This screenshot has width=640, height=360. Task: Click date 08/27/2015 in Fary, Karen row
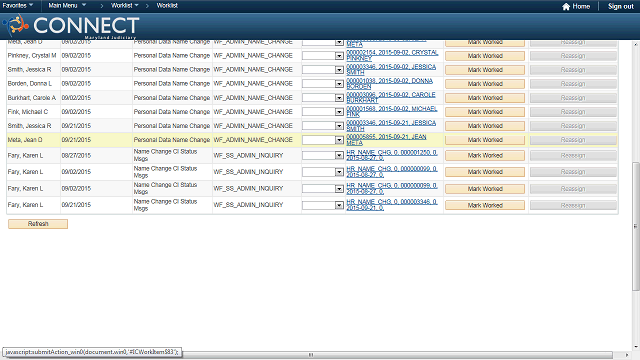coord(76,156)
